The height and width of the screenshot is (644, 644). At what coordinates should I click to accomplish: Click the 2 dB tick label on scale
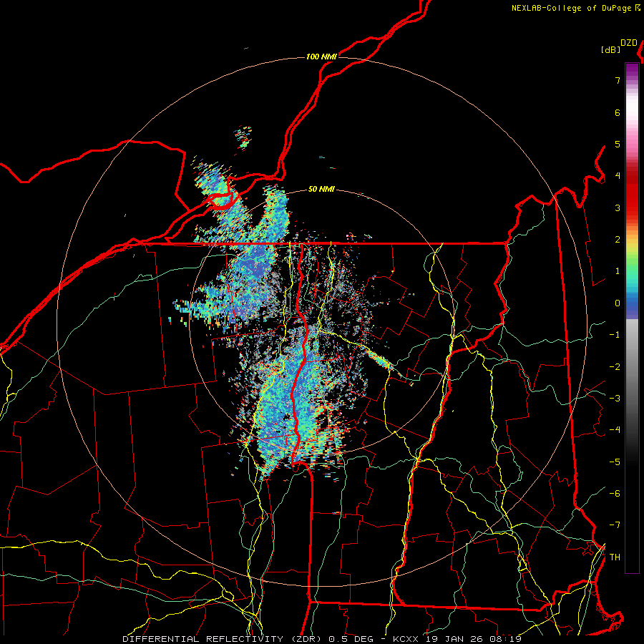tap(618, 240)
